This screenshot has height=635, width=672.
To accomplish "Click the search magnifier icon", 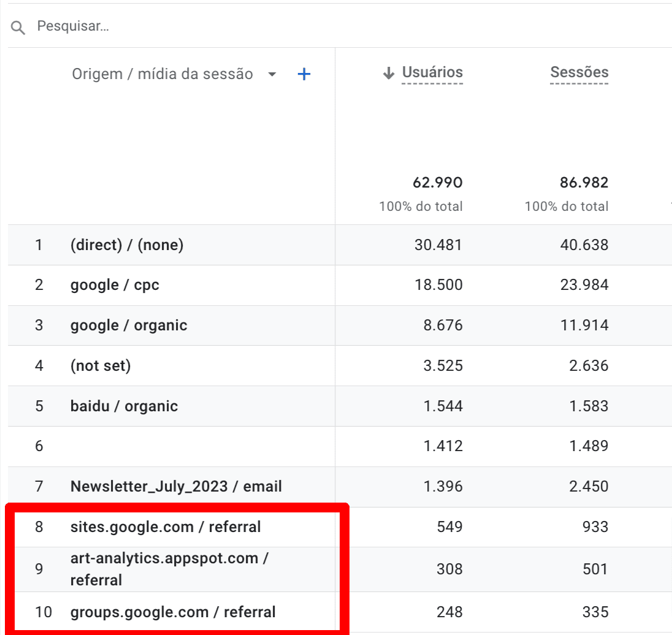I will point(18,28).
